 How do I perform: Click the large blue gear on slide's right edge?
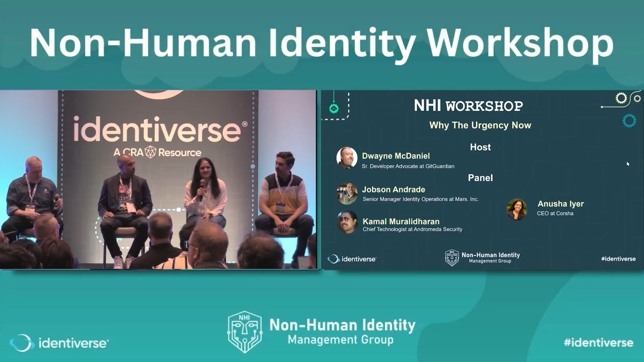629,121
